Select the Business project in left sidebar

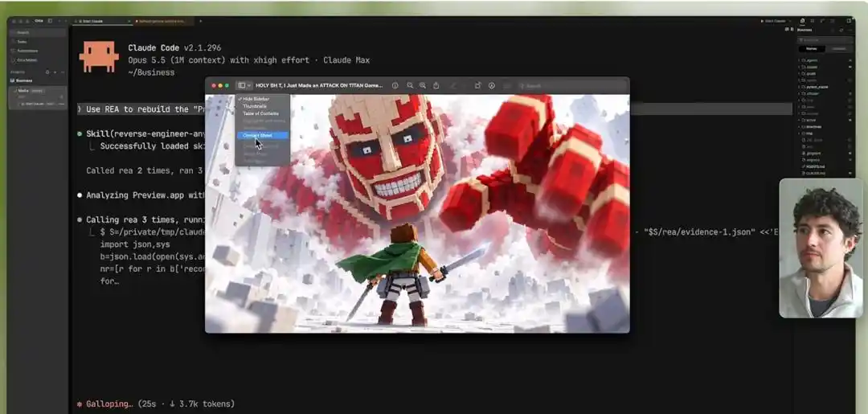click(x=38, y=81)
